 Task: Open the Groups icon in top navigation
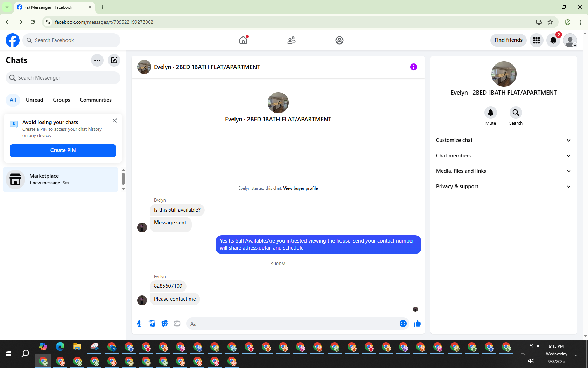point(339,40)
